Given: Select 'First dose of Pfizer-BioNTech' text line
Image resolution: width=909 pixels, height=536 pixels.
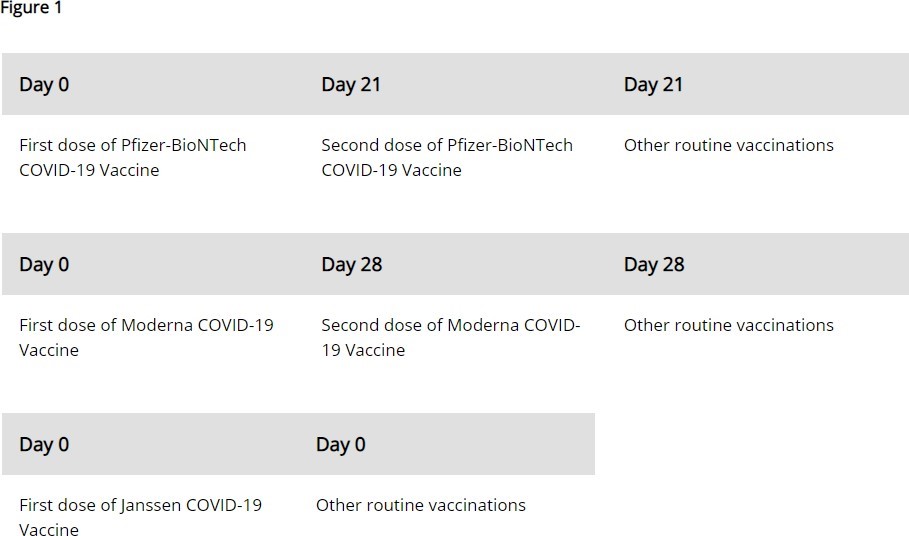Looking at the screenshot, I should (x=132, y=145).
